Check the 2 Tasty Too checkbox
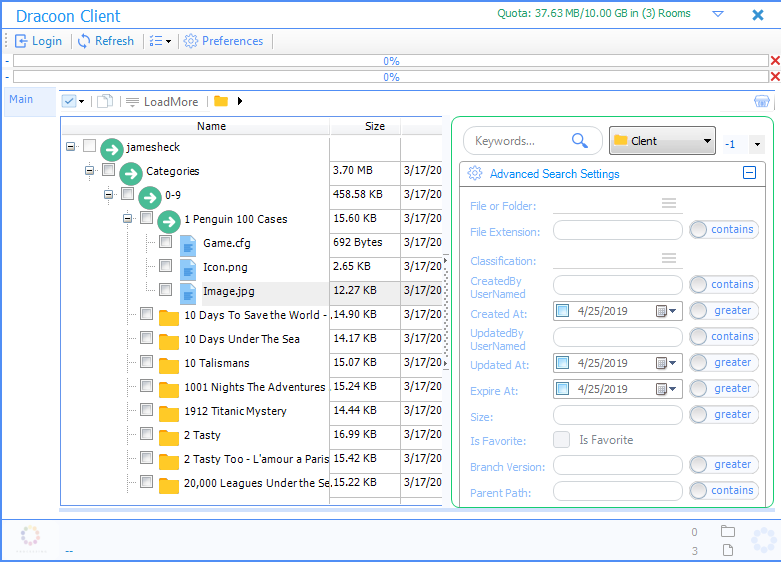 point(146,457)
